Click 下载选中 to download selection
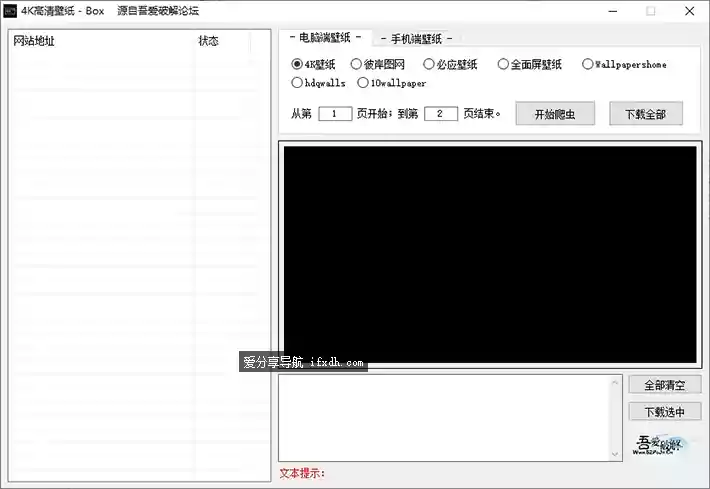 665,412
